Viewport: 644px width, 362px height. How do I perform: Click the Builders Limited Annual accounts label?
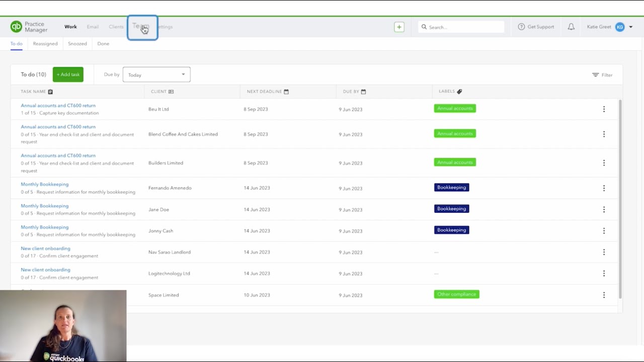click(x=455, y=162)
